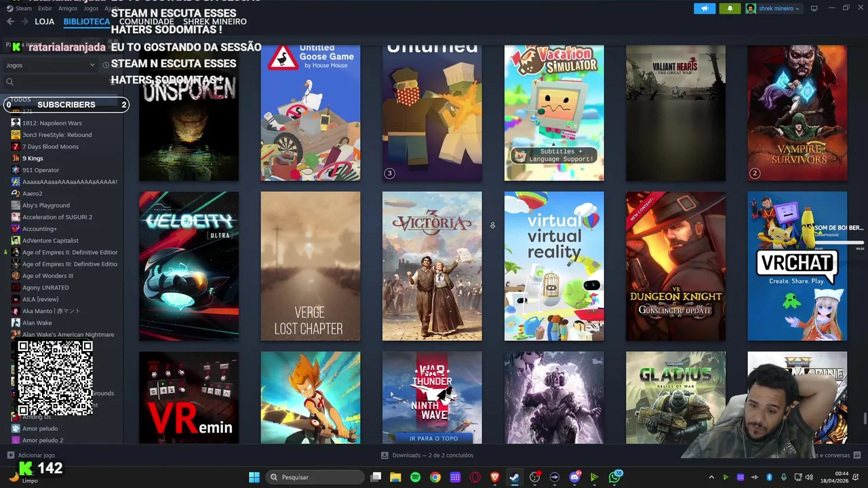Select 7 Days Blood Moons in sidebar
Viewport: 868px width, 488px height.
coord(50,146)
